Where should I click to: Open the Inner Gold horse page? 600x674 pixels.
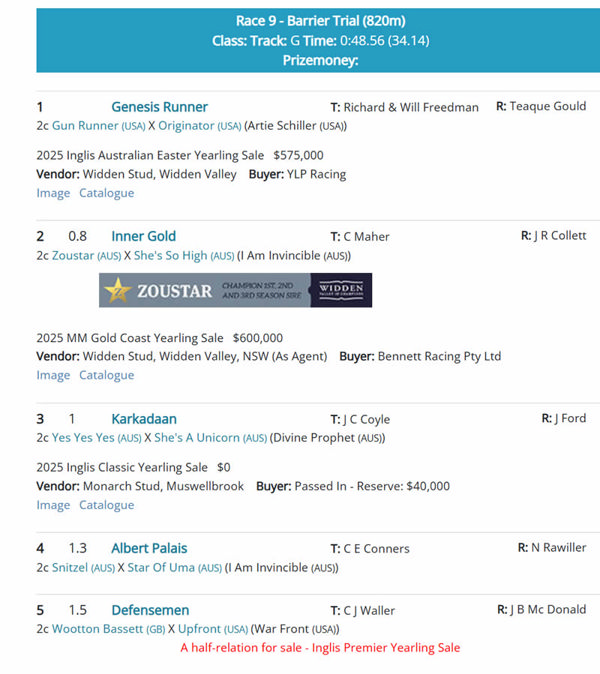tap(143, 237)
